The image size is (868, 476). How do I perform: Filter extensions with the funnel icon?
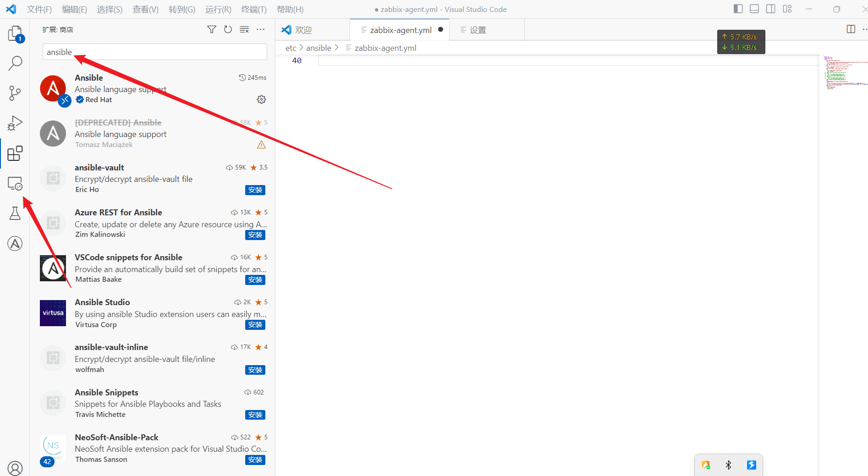click(212, 29)
